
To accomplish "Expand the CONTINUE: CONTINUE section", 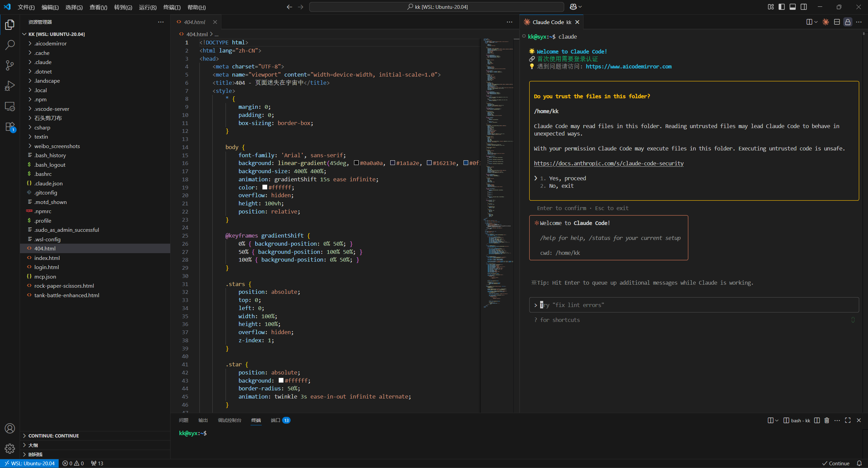I will click(95, 435).
